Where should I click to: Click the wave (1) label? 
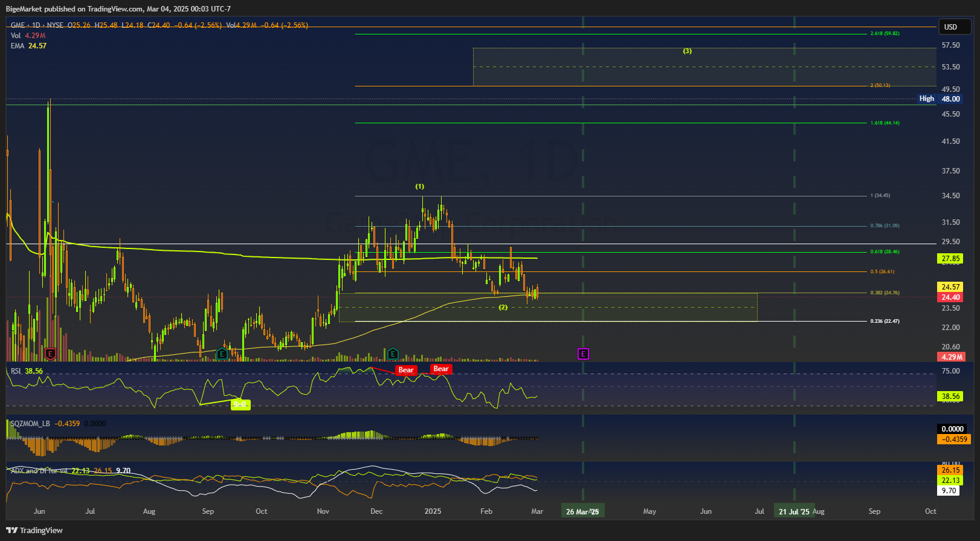tap(419, 186)
